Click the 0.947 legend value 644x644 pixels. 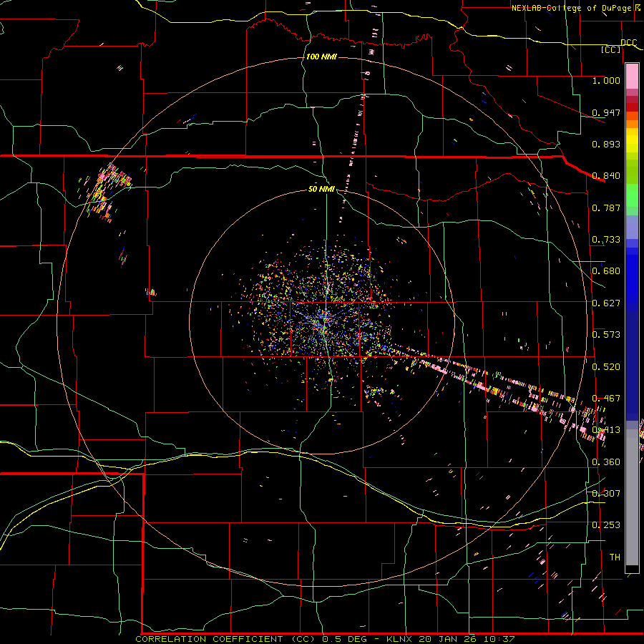coord(606,112)
